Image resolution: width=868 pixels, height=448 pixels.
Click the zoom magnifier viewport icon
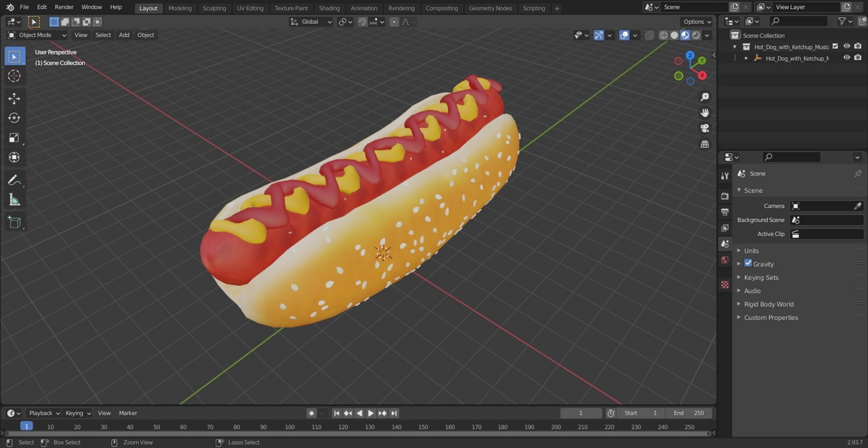[x=704, y=97]
